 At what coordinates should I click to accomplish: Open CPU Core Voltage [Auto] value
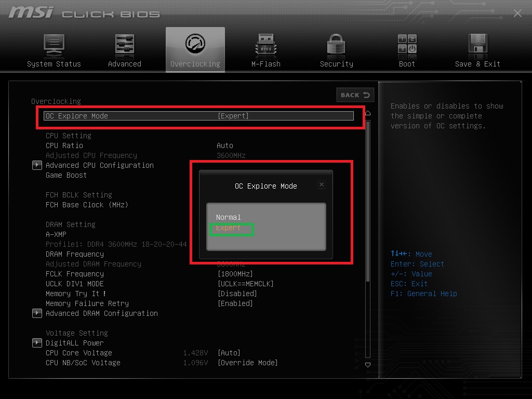[229, 353]
